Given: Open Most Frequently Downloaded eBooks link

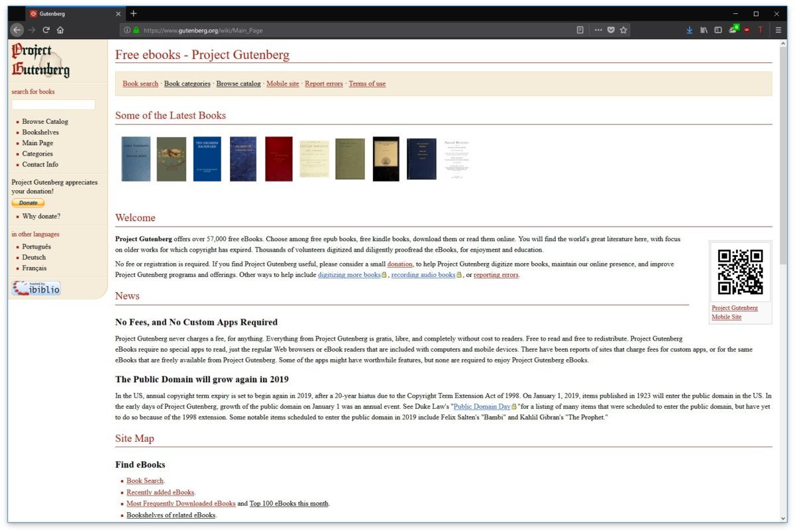Looking at the screenshot, I should click(181, 504).
